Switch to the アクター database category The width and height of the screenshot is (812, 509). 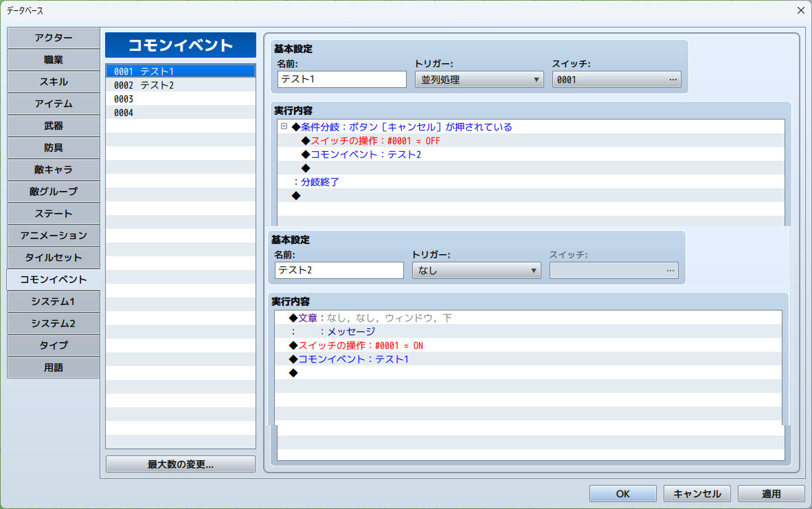pos(53,38)
